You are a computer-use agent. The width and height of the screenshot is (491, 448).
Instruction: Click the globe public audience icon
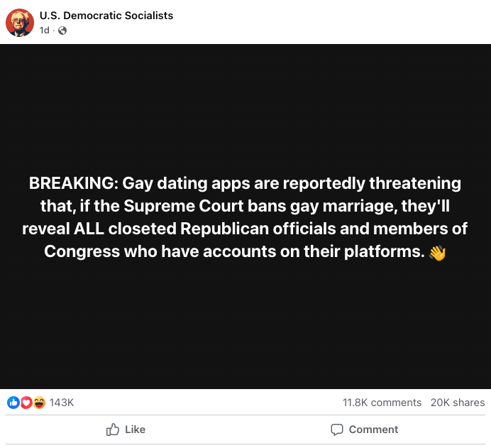[x=62, y=31]
